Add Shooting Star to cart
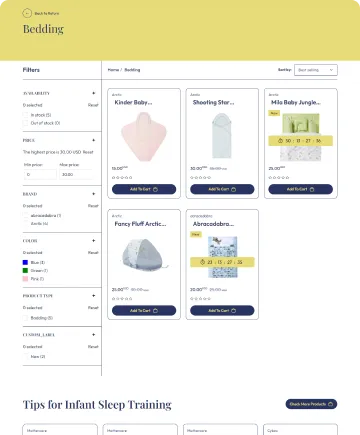Viewport: 360px width, 435px height. (222, 189)
